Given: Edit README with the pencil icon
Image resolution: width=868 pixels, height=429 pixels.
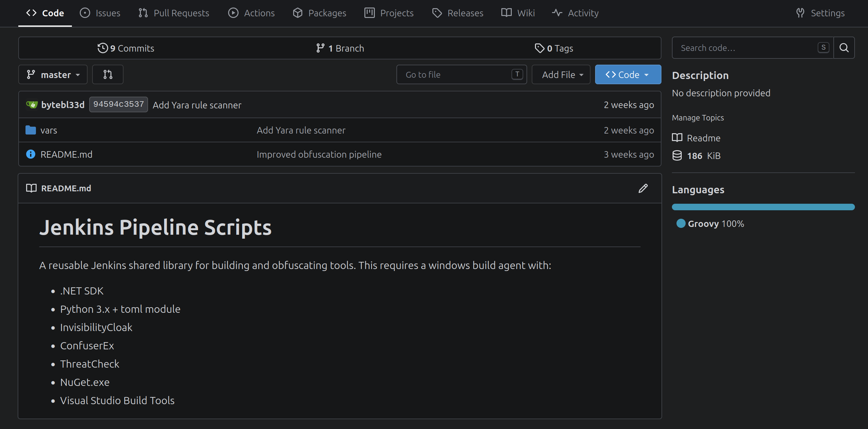Looking at the screenshot, I should [643, 188].
